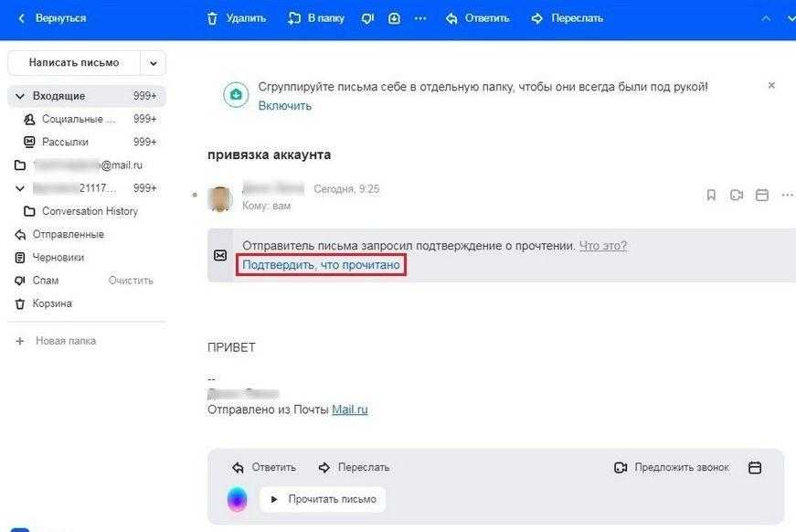Image resolution: width=796 pixels, height=532 pixels.
Task: Mark the message as spam via toolbar icon
Action: coord(367,18)
